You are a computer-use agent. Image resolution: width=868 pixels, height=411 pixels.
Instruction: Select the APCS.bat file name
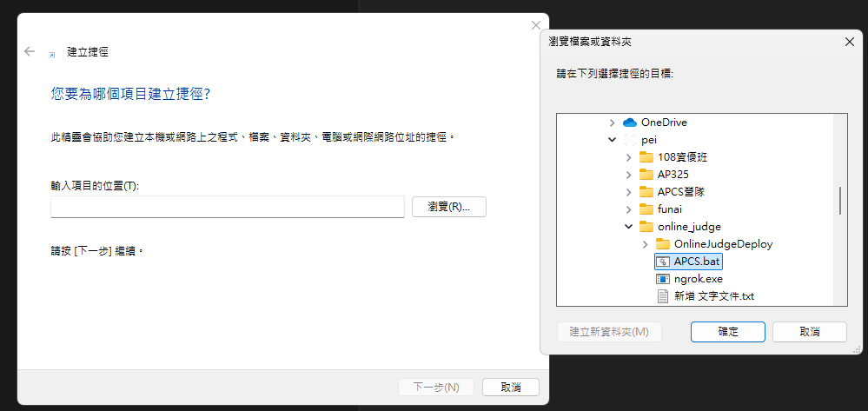coord(696,261)
